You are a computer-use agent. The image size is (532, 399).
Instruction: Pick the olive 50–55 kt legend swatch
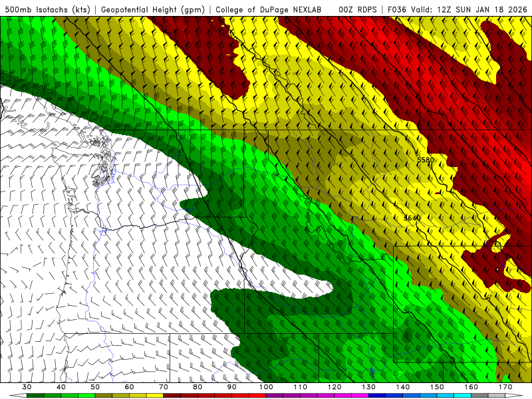pos(104,396)
